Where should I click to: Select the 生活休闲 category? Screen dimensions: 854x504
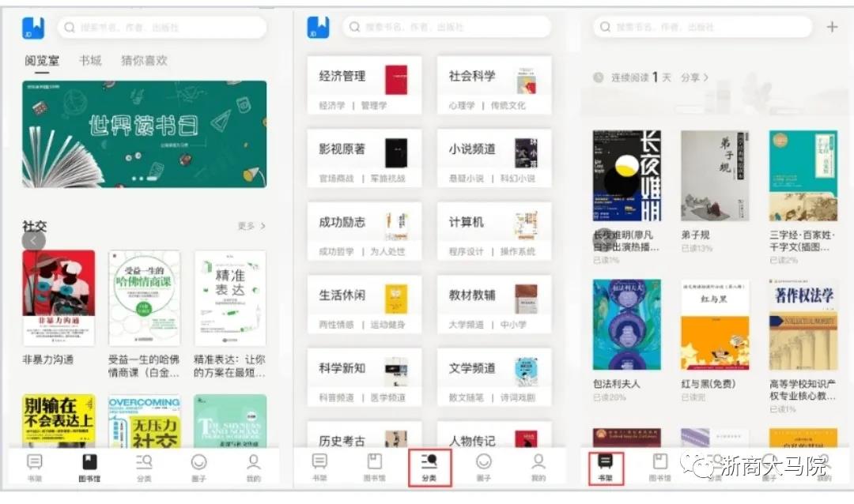(365, 303)
